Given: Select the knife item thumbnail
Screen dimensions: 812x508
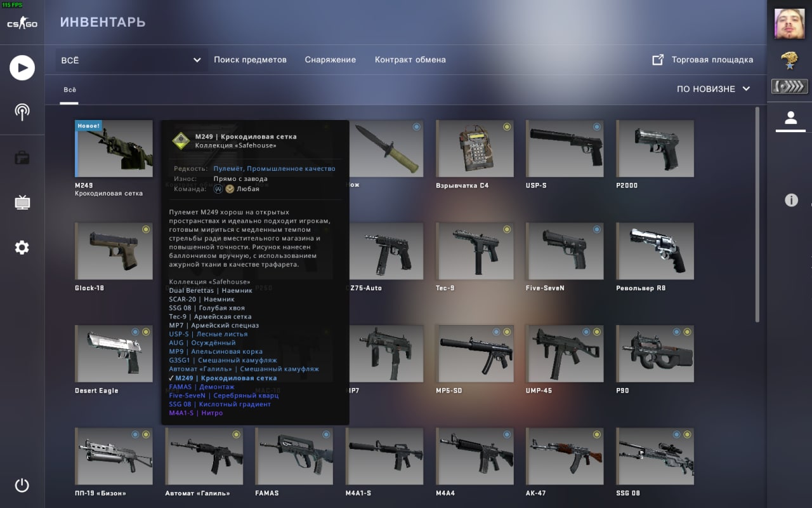Looking at the screenshot, I should [x=386, y=149].
